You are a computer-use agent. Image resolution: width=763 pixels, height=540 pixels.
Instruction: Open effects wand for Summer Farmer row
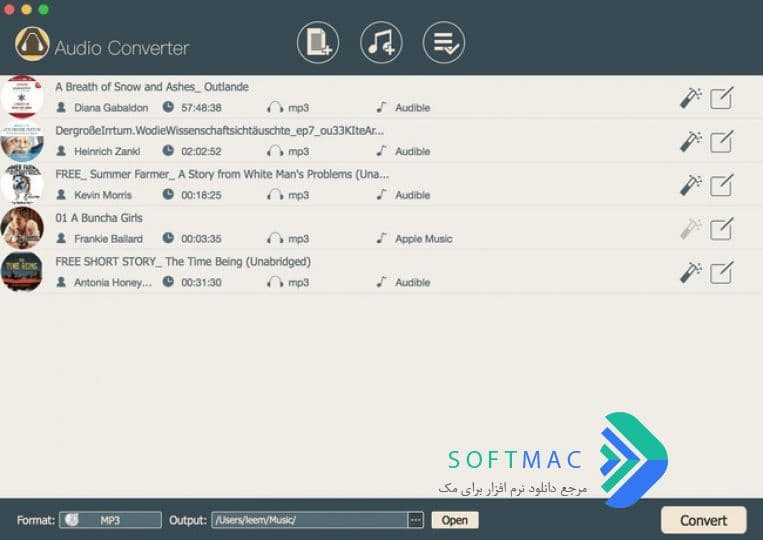pyautogui.click(x=690, y=185)
